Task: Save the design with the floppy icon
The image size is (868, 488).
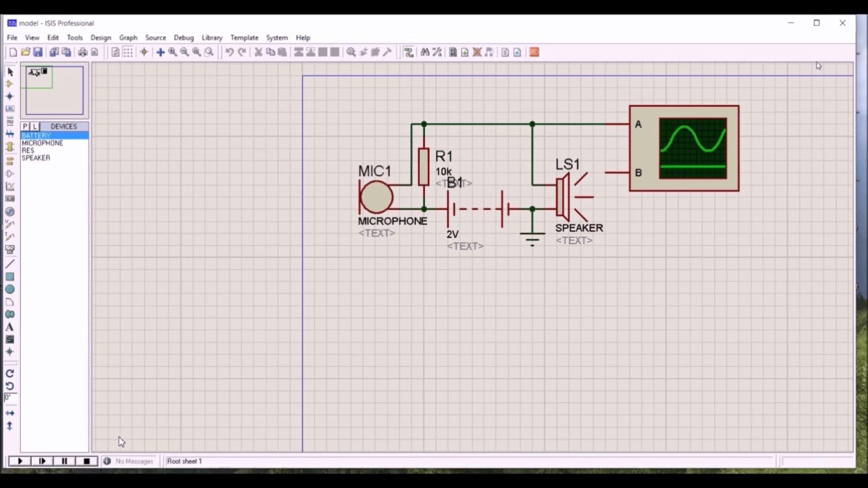Action: [38, 52]
